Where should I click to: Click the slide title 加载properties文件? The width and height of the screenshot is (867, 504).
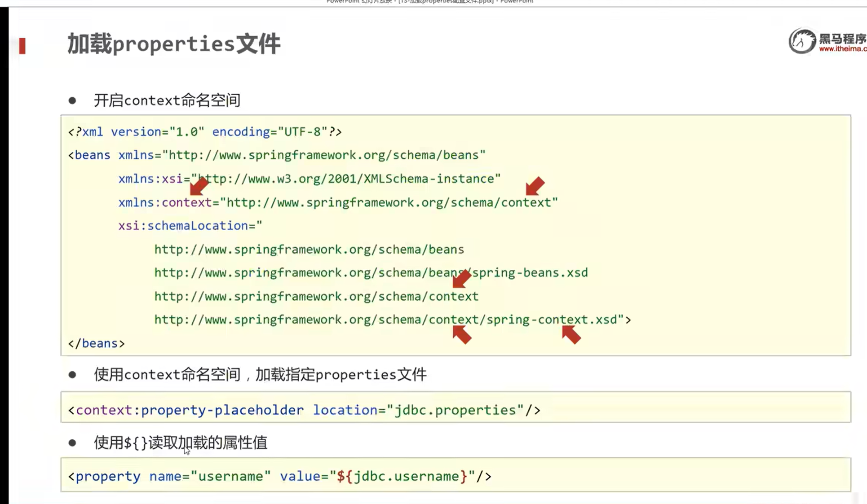pos(174,44)
